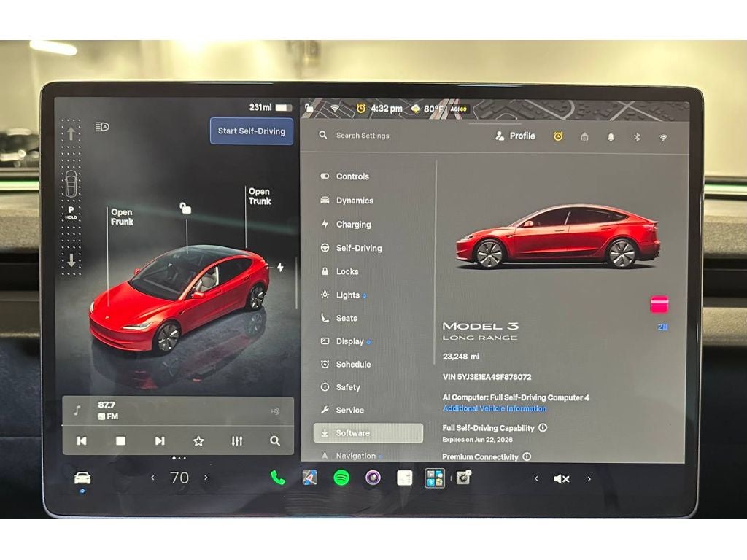Tap the 23,248 mi odometer text
747x560 pixels.
click(461, 356)
